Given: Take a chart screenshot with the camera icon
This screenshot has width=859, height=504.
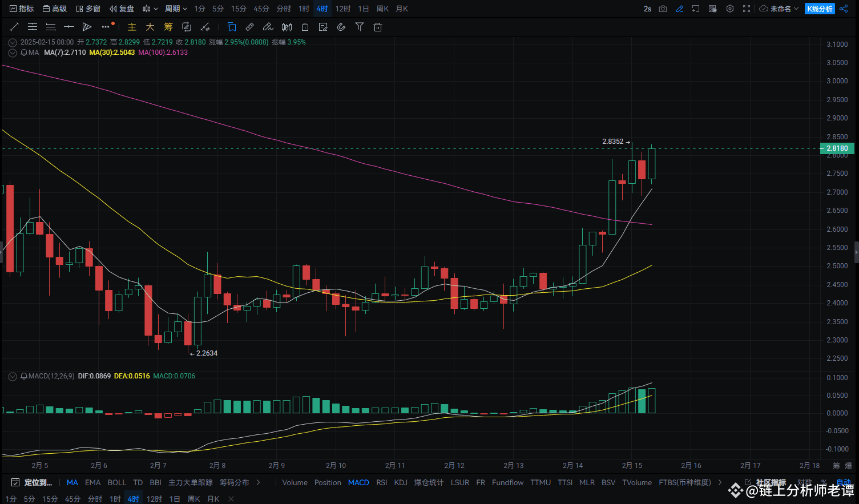Looking at the screenshot, I should click(663, 9).
